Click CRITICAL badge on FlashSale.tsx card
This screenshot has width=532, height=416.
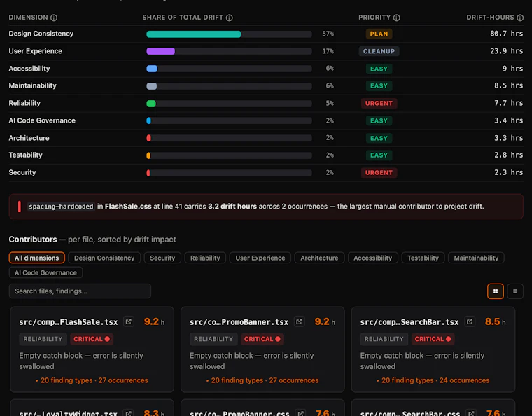click(92, 339)
